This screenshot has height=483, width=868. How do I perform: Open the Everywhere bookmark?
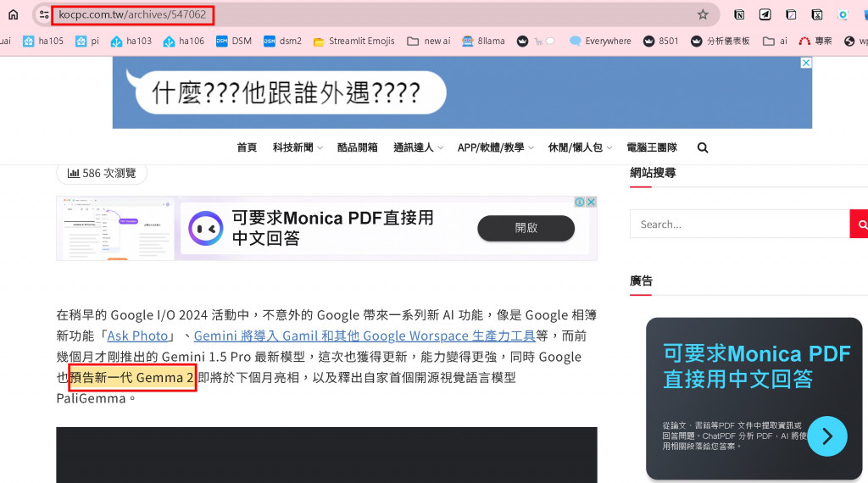[600, 41]
